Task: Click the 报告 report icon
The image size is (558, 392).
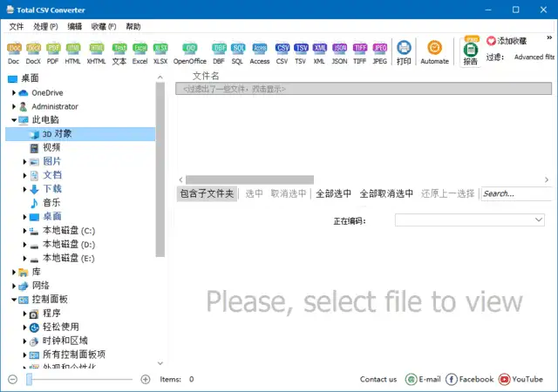Action: click(x=471, y=53)
